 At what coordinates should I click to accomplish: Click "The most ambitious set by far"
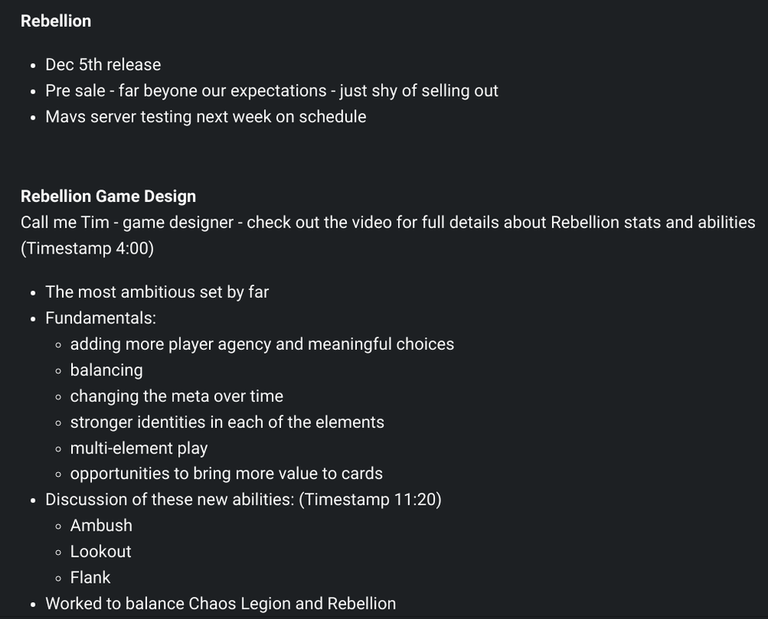(157, 292)
